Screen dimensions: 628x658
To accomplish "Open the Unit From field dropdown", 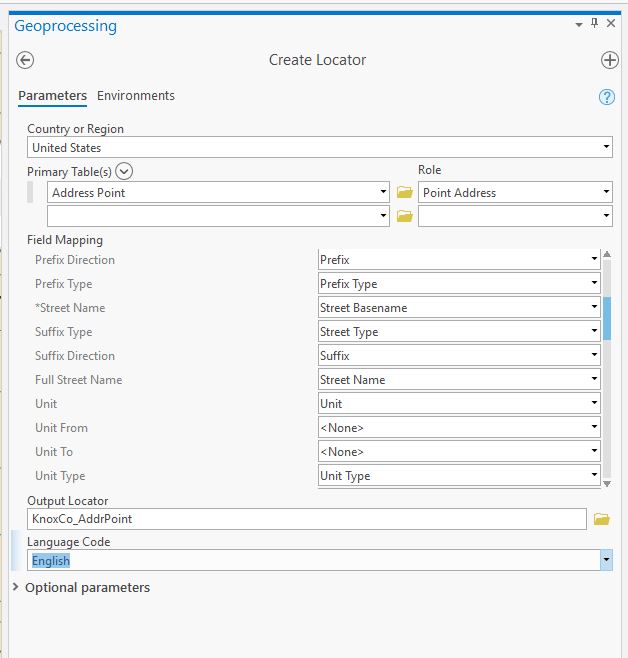I will coord(595,428).
